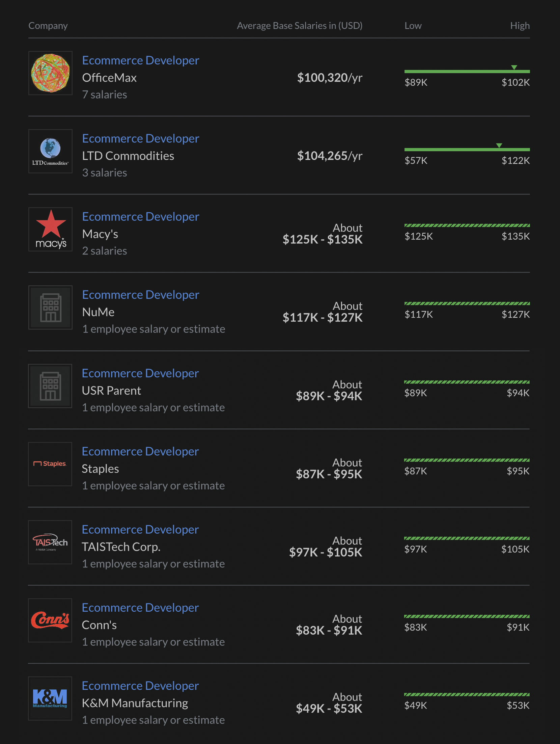Click the Macy's striped salary range bar

[467, 225]
